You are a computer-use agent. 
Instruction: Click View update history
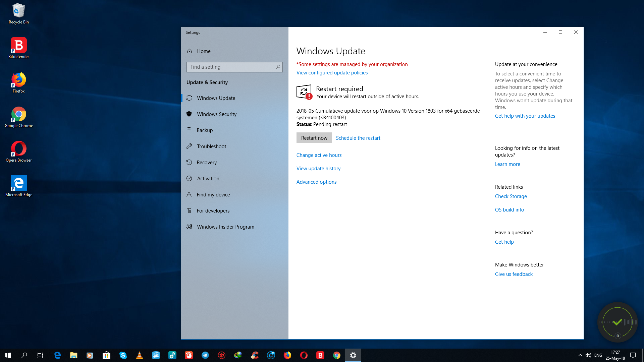[318, 169]
